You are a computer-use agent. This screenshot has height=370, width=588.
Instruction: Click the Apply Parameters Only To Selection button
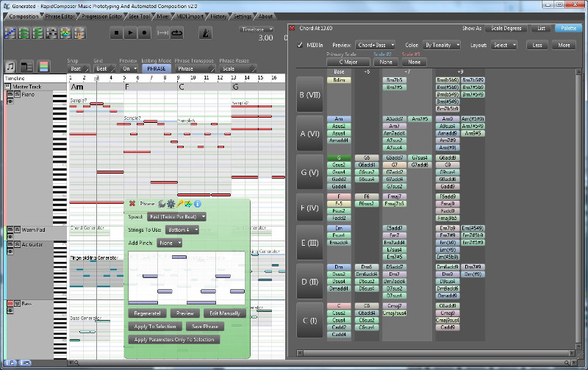pos(174,340)
